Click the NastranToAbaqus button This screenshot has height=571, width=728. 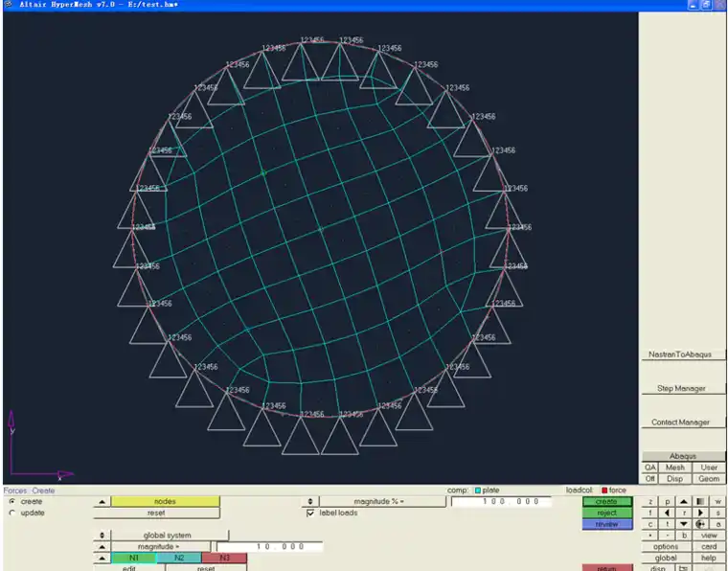click(x=683, y=354)
